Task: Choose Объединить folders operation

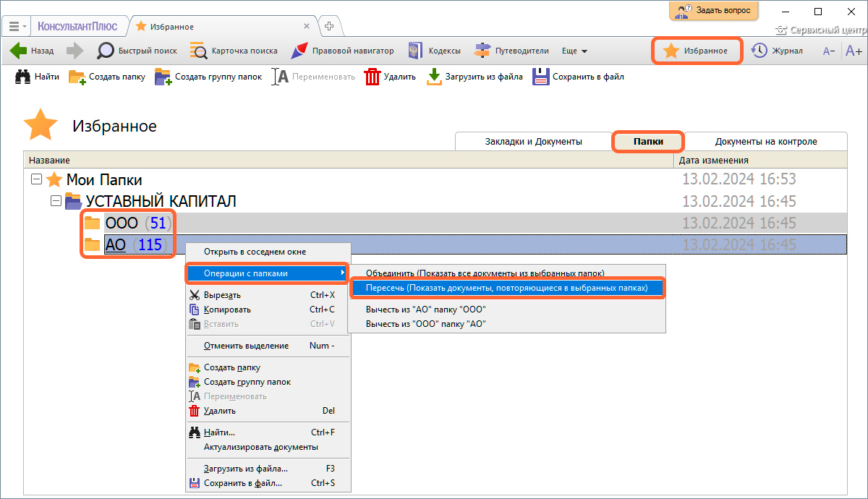Action: [506, 273]
